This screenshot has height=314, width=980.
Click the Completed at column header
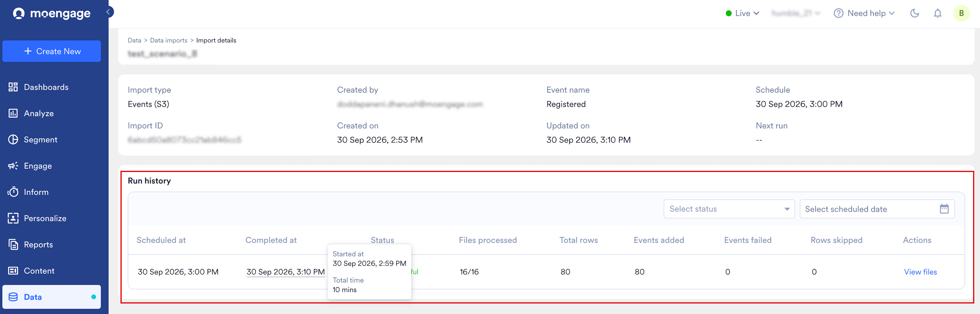[271, 240]
